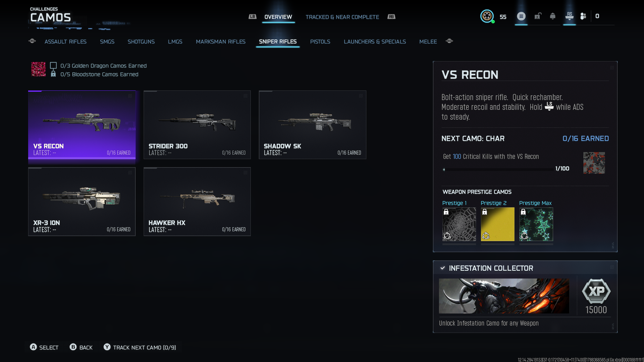Image resolution: width=644 pixels, height=362 pixels.
Task: Open the Marksman Rifles category
Action: click(221, 42)
